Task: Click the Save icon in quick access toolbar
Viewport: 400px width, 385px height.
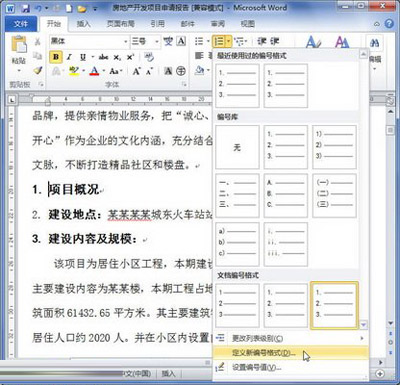Action: pyautogui.click(x=26, y=8)
